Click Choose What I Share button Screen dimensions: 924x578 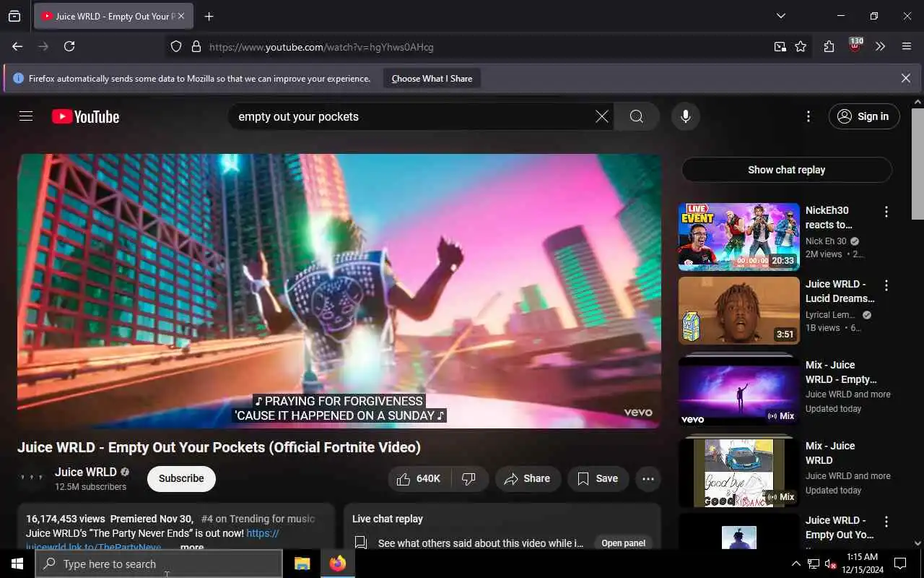pos(432,78)
